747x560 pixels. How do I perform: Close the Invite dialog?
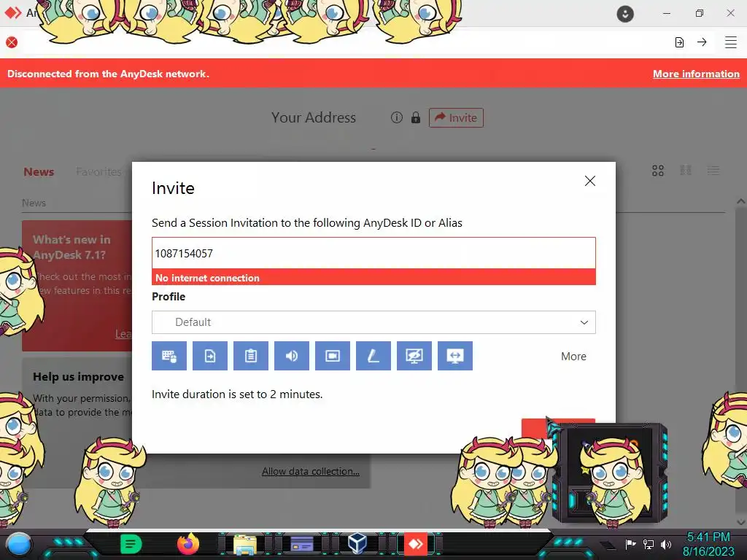click(589, 181)
